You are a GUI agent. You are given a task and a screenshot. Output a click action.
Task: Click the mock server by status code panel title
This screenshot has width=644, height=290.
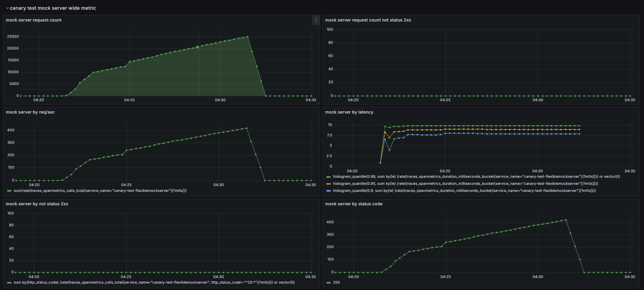(354, 204)
